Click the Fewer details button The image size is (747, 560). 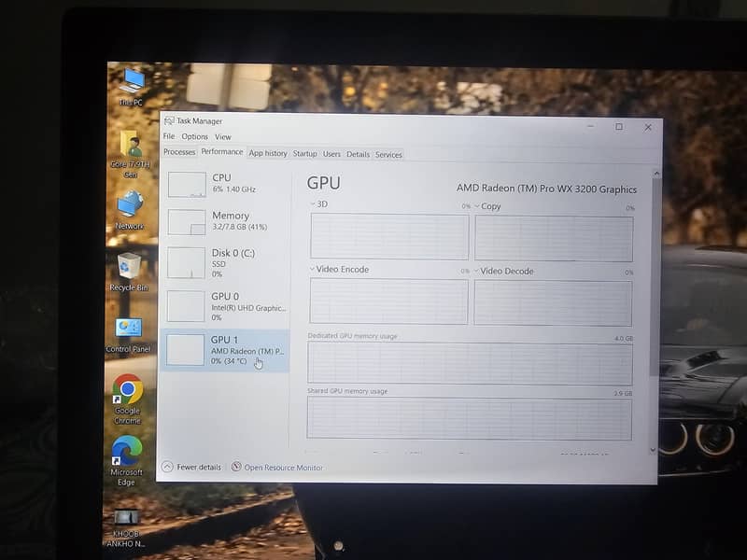[x=191, y=467]
